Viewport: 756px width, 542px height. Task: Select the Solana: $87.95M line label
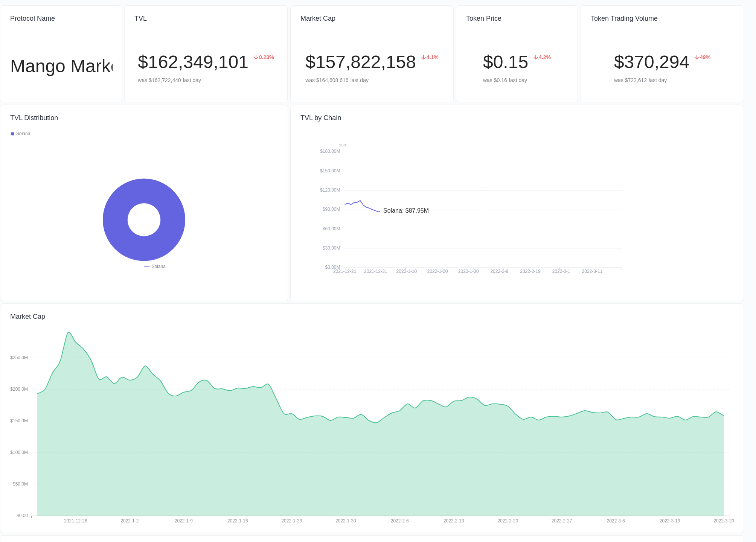click(x=406, y=210)
